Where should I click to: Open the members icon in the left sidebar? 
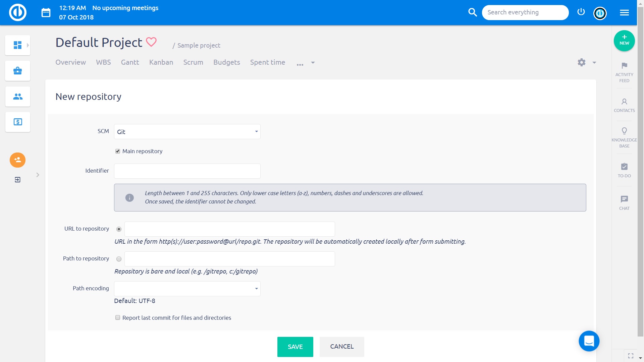17,97
